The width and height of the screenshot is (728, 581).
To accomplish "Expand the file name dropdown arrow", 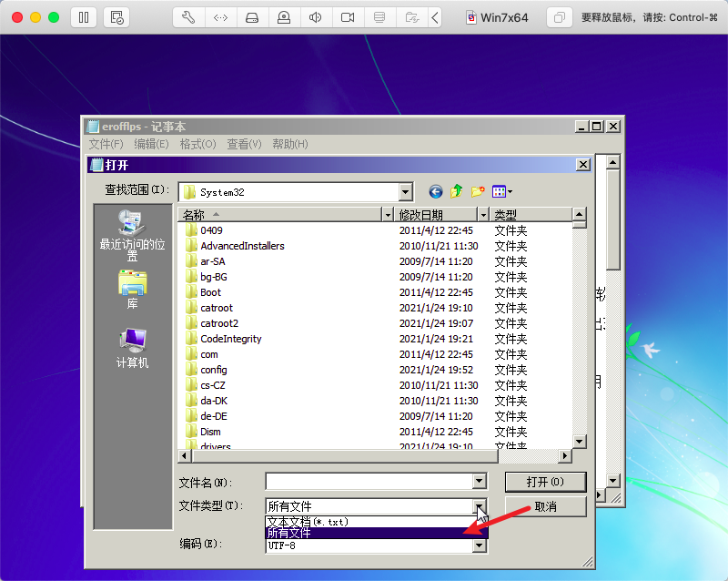I will click(x=480, y=481).
